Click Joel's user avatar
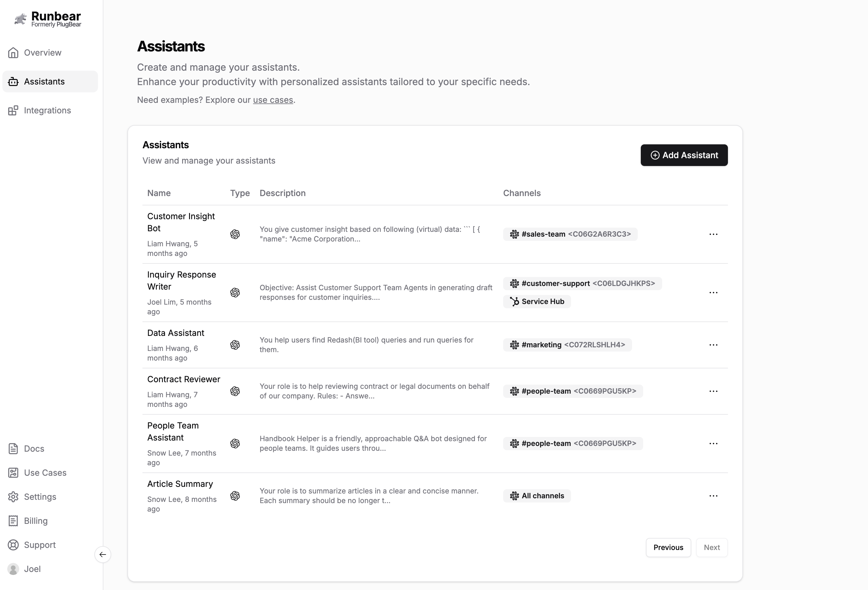868x590 pixels. 13,569
